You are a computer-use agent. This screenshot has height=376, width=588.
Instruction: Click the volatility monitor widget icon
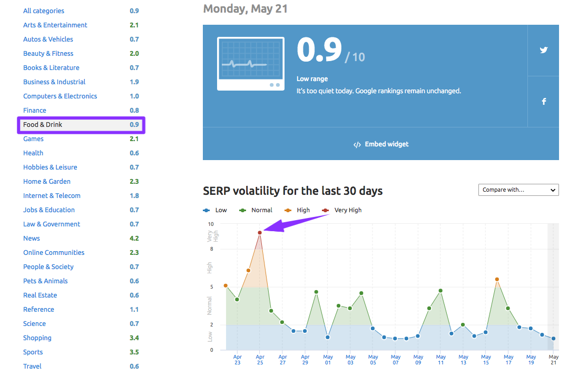pyautogui.click(x=250, y=64)
